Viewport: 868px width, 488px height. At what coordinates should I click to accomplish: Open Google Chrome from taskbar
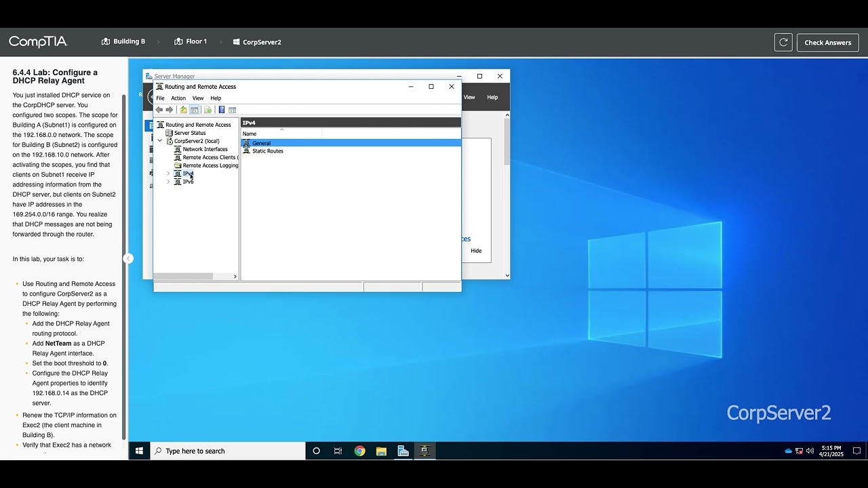tap(359, 451)
